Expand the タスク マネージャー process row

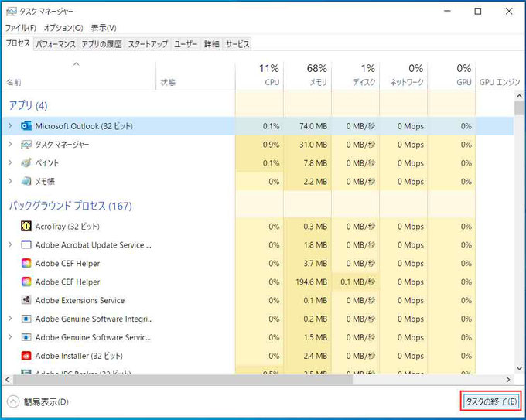[x=10, y=144]
